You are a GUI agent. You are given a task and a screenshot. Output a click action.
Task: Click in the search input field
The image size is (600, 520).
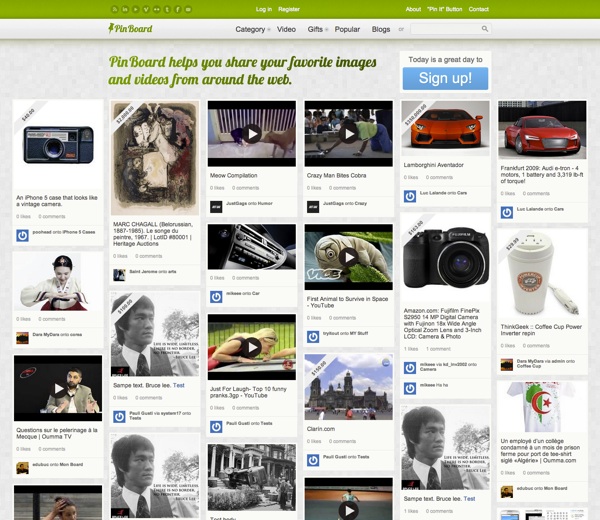pos(446,29)
